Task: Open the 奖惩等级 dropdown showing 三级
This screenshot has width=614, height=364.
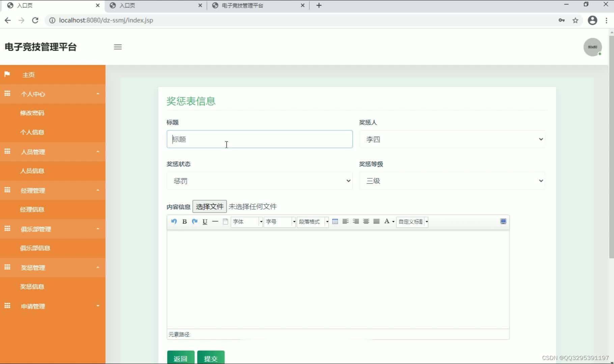Action: point(452,181)
